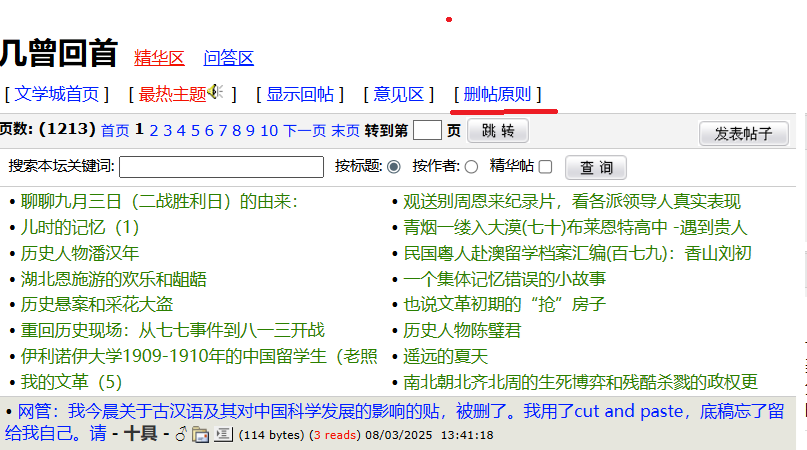Image resolution: width=807 pixels, height=450 pixels.
Task: Enable the 精华帖 checkbox
Action: pyautogui.click(x=545, y=167)
